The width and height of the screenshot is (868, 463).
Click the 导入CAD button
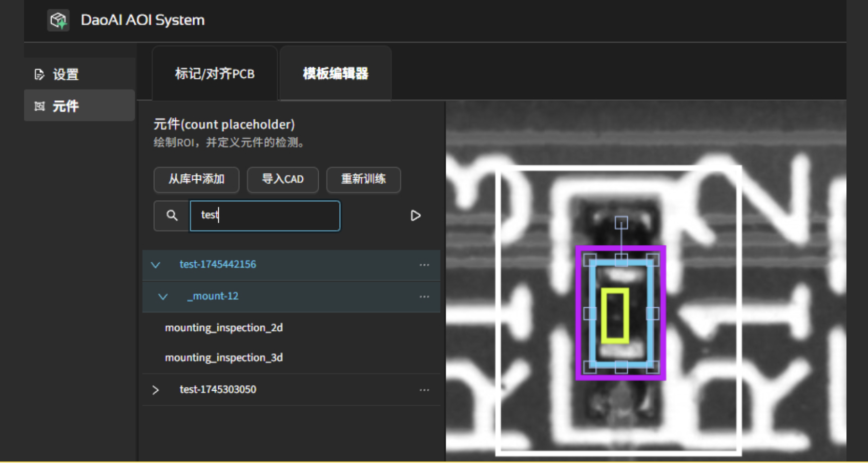tap(283, 180)
